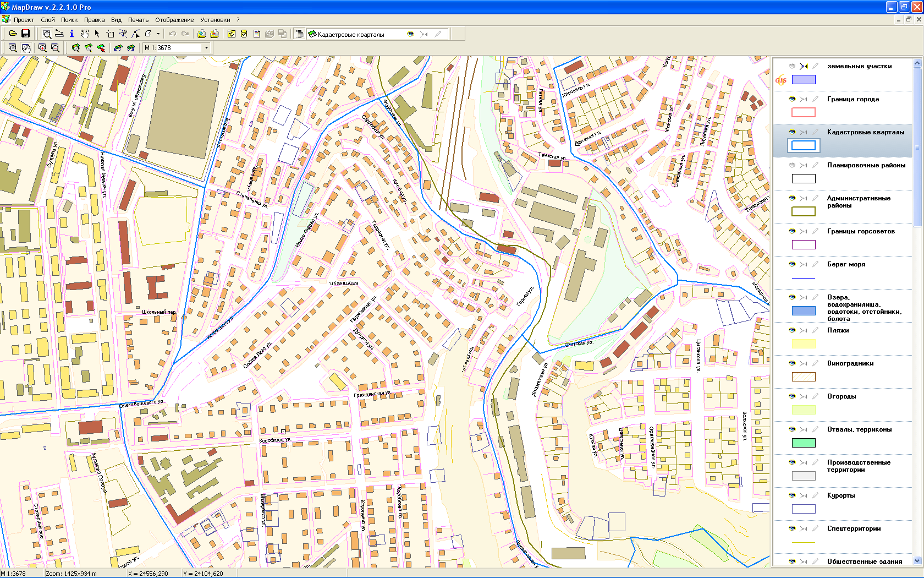Show the Планировочные районы layer via eye icon
This screenshot has width=924, height=578.
pos(792,165)
